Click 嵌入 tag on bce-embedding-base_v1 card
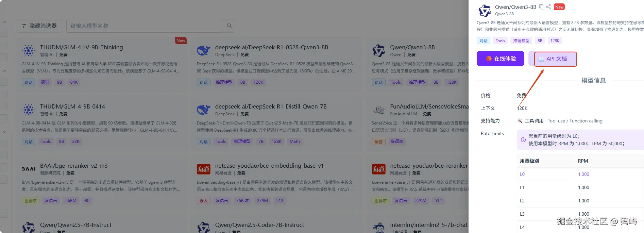The width and height of the screenshot is (644, 233). coord(203,201)
